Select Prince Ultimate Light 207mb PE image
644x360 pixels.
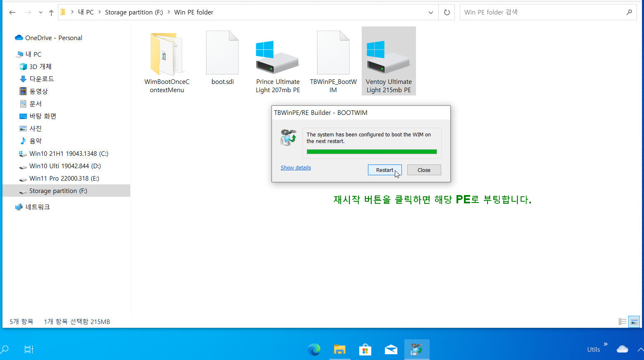click(278, 62)
